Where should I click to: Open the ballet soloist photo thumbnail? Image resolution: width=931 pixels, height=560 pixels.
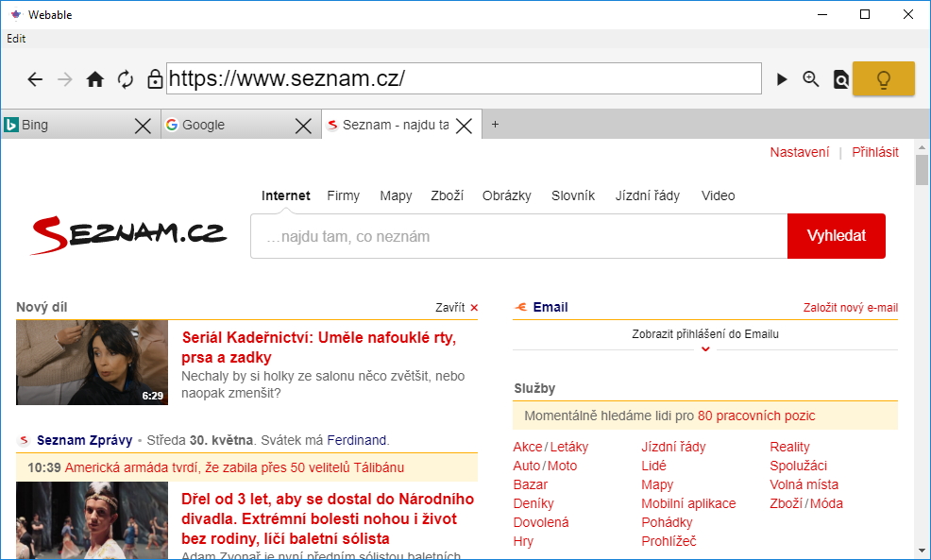(x=92, y=520)
